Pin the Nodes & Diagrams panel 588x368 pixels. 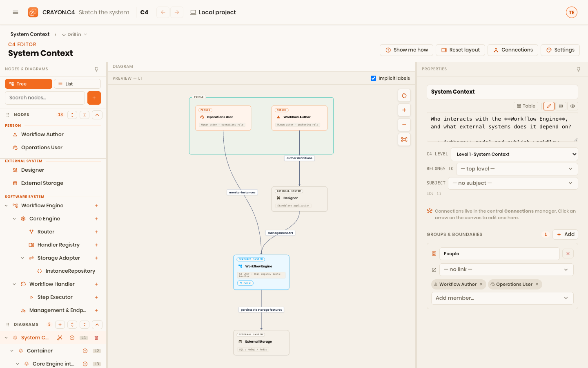pos(96,69)
